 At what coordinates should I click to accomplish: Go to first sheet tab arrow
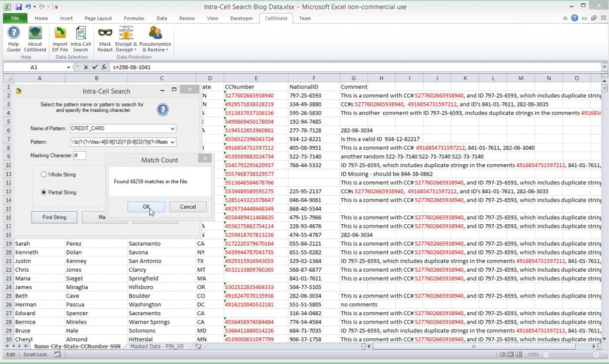pyautogui.click(x=7, y=346)
